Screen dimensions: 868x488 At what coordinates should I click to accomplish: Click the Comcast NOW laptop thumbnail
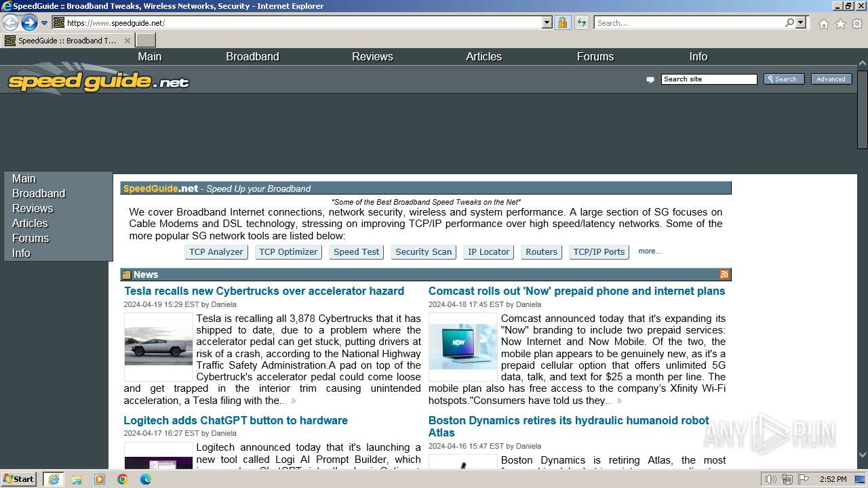tap(463, 347)
